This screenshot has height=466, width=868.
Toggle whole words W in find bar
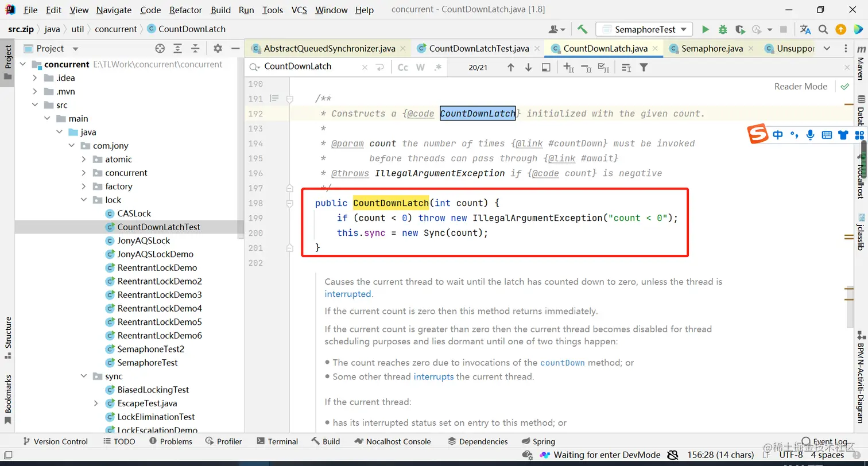pos(420,68)
